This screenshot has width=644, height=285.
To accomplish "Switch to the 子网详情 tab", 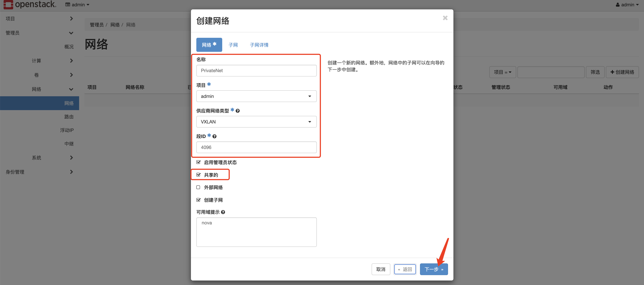I will tap(259, 45).
